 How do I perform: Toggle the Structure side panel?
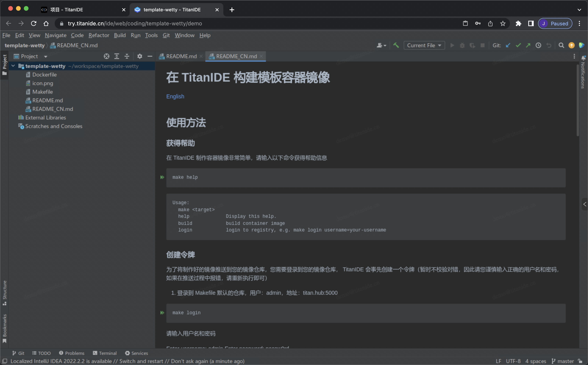pyautogui.click(x=4, y=293)
